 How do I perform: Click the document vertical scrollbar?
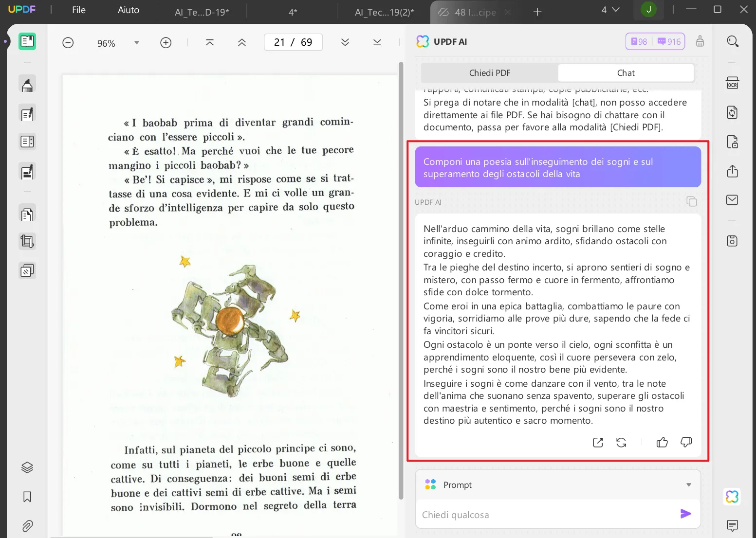click(401, 281)
